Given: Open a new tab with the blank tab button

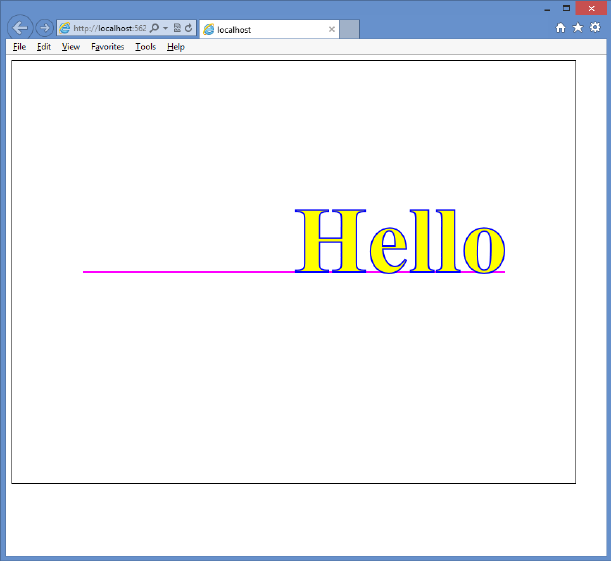Looking at the screenshot, I should pyautogui.click(x=349, y=29).
